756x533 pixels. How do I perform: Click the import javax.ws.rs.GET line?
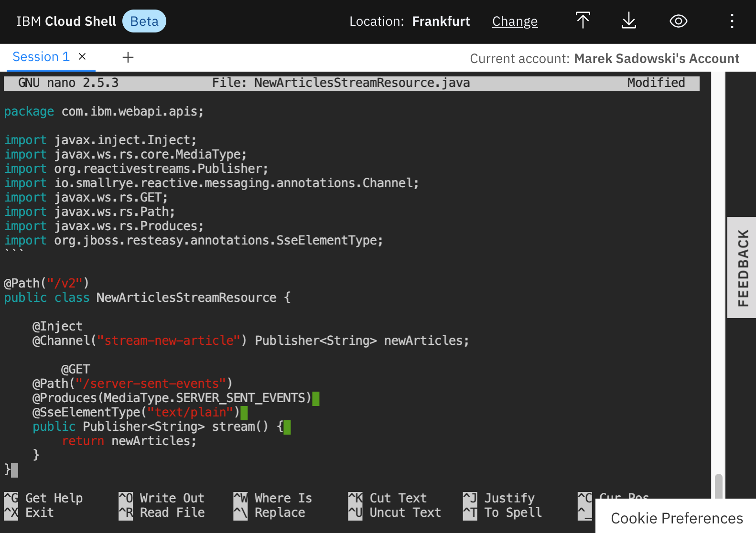click(86, 197)
